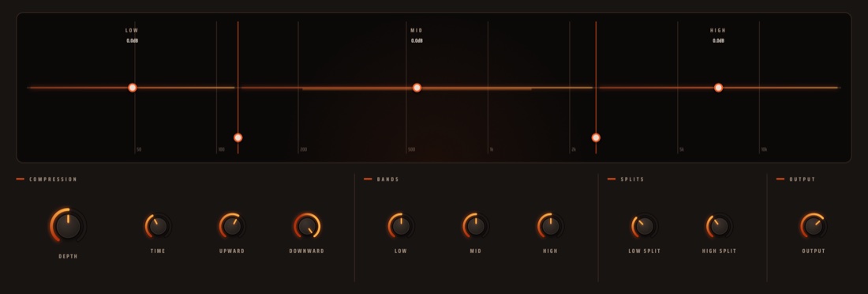Image resolution: width=868 pixels, height=294 pixels.
Task: Click the DEPTH knob label
Action: 68,256
